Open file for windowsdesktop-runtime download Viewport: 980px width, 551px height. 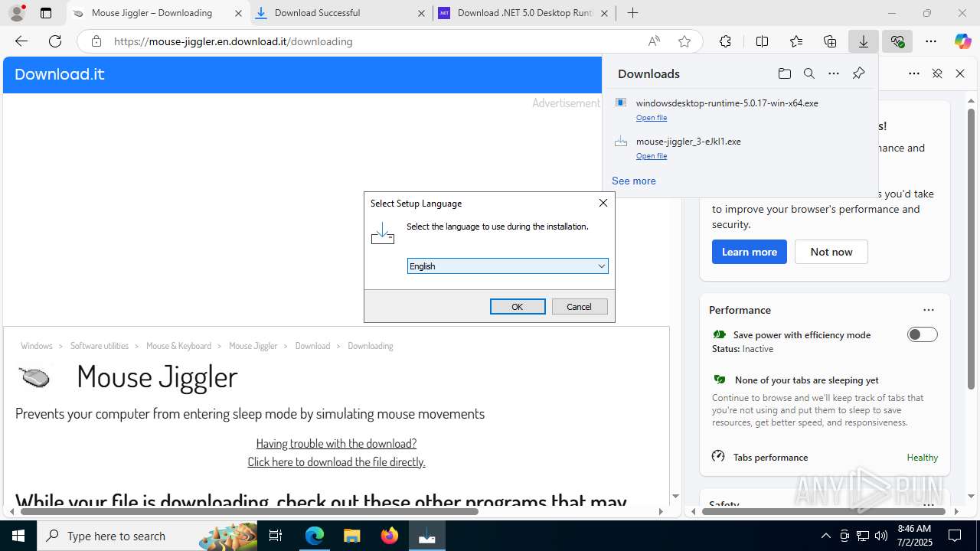652,118
